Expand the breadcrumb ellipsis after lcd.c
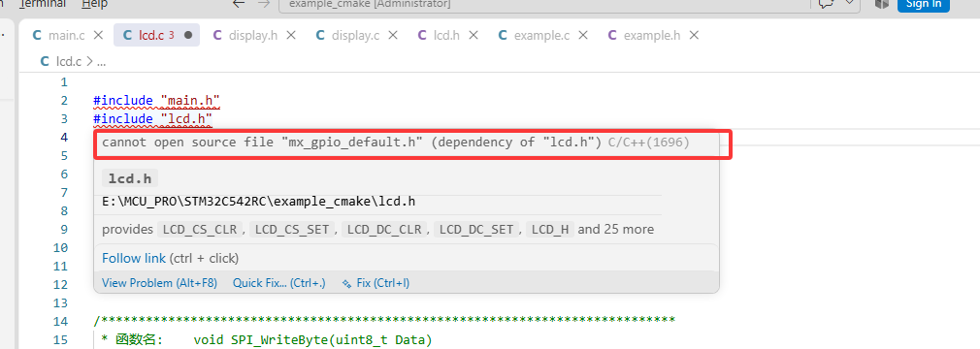The width and height of the screenshot is (980, 349). pos(101,61)
